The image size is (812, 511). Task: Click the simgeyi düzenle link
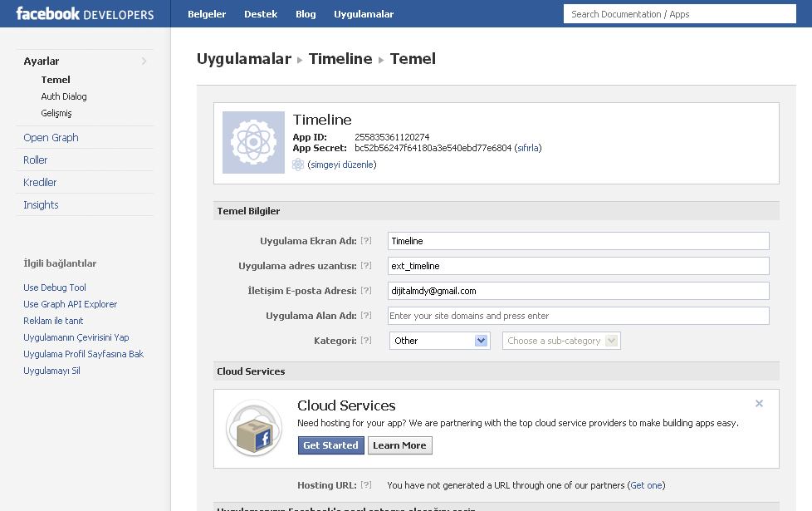pos(342,165)
